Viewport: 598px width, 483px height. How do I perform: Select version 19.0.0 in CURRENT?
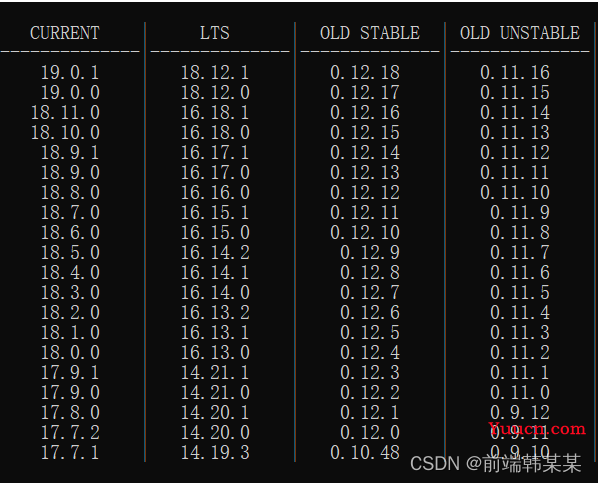pos(70,92)
